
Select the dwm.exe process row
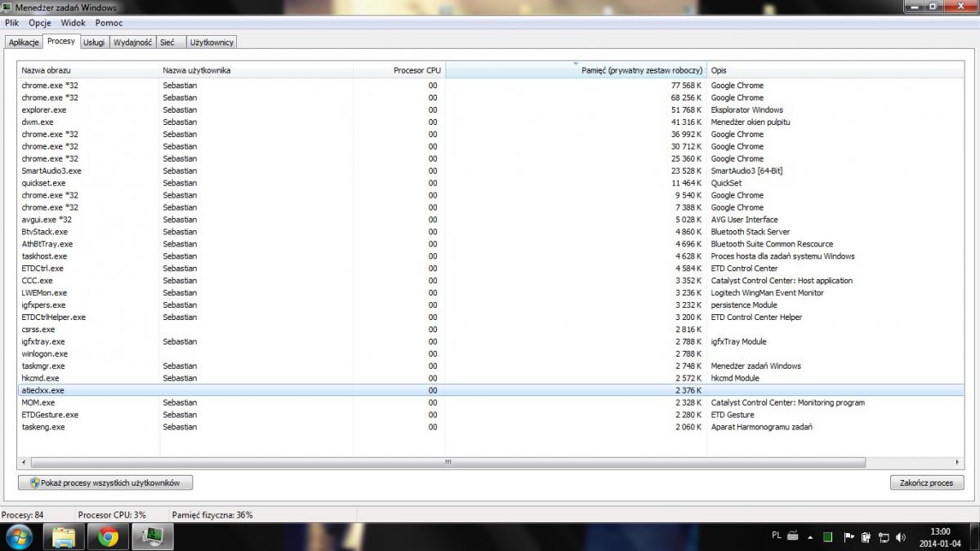tap(490, 122)
